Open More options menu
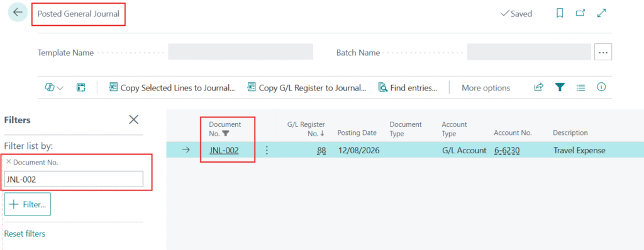The image size is (644, 250). 486,88
